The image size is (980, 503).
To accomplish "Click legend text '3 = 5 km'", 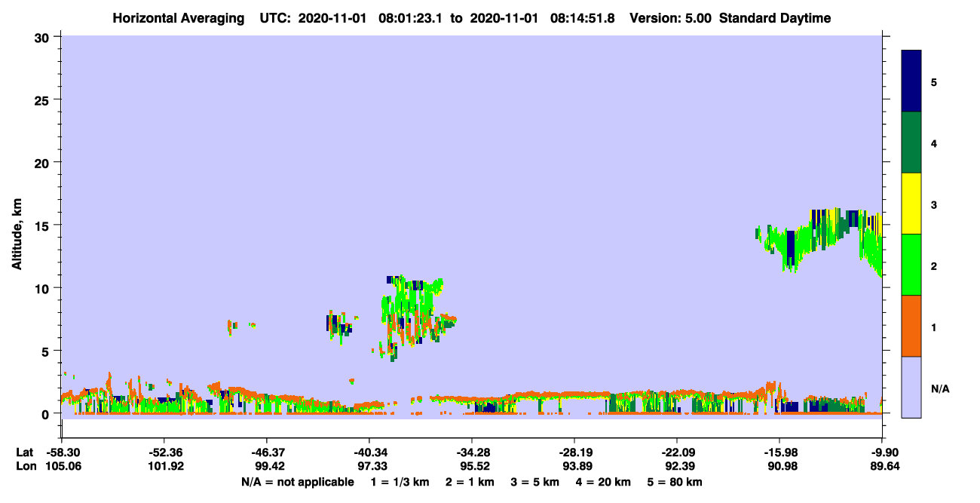I will tap(535, 483).
